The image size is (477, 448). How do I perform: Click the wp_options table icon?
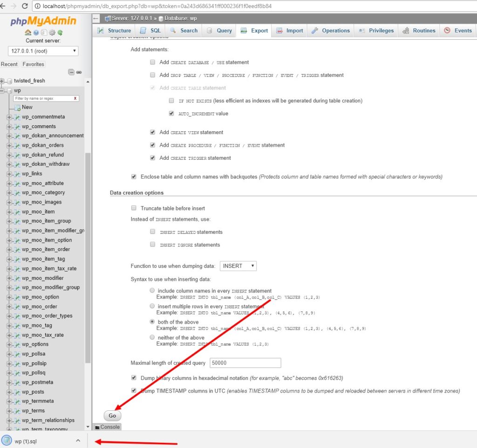17,345
